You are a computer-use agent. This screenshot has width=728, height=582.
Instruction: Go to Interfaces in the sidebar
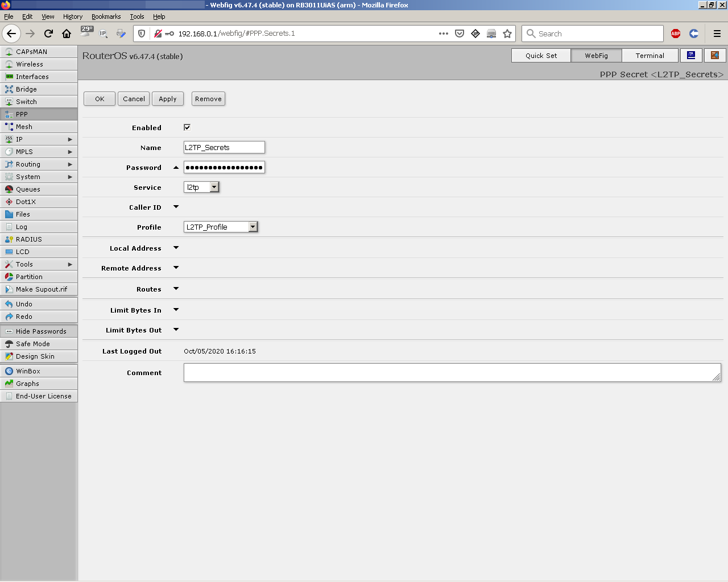coord(39,77)
